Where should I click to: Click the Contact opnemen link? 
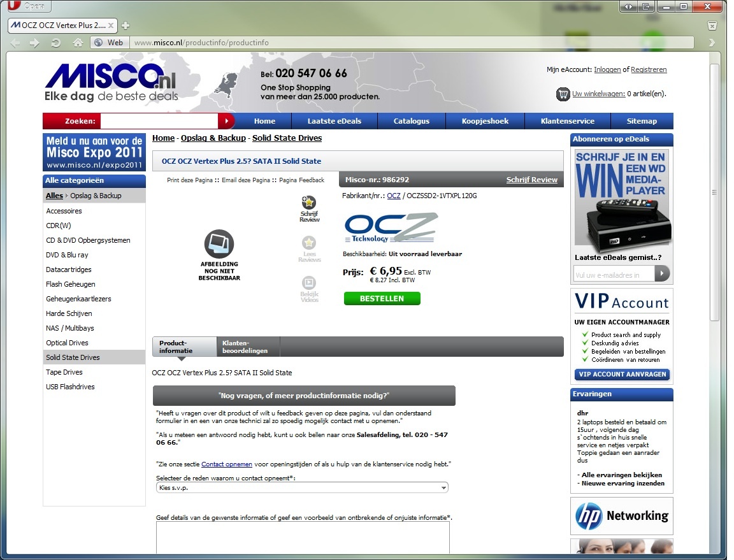pyautogui.click(x=227, y=464)
